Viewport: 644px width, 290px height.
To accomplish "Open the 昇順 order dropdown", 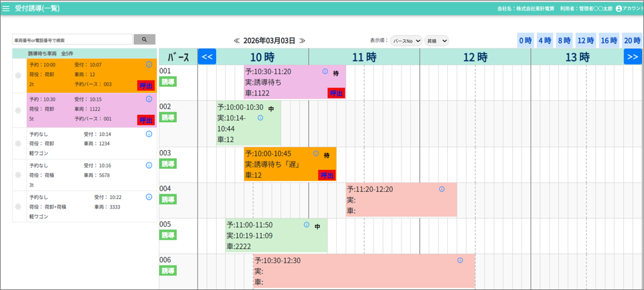I will click(437, 40).
